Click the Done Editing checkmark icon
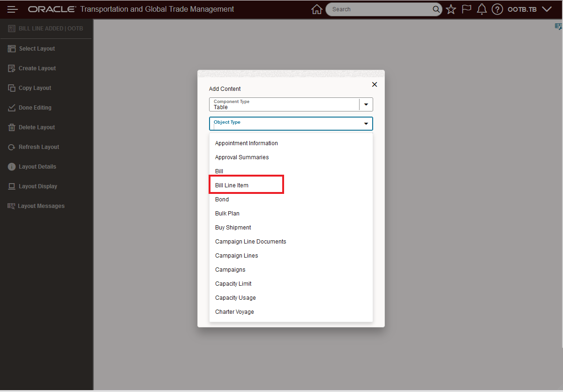Image resolution: width=563 pixels, height=392 pixels. point(11,107)
